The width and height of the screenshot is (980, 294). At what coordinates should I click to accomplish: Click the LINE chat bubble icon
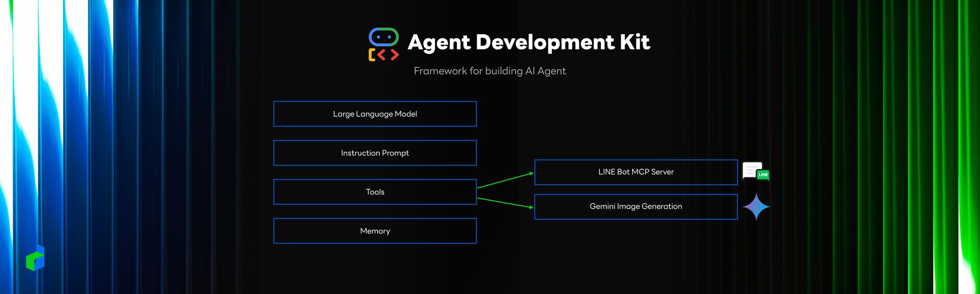[755, 171]
